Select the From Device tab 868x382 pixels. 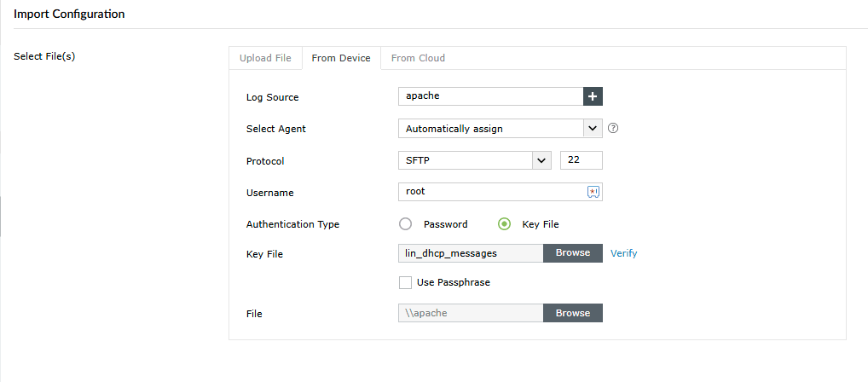pyautogui.click(x=341, y=58)
